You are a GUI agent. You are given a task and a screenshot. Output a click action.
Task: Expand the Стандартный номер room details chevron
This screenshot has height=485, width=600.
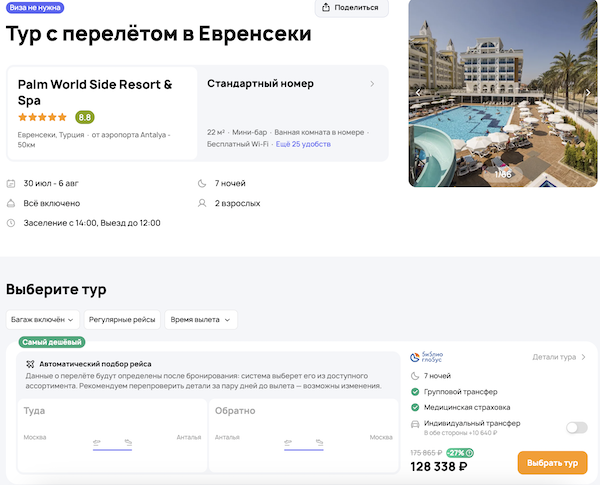point(372,84)
